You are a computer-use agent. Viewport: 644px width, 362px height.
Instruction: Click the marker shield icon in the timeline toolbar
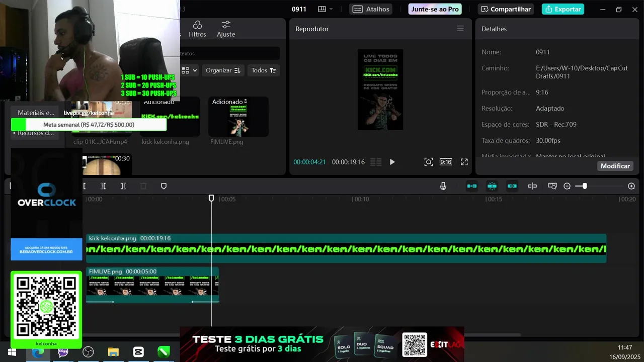[164, 186]
